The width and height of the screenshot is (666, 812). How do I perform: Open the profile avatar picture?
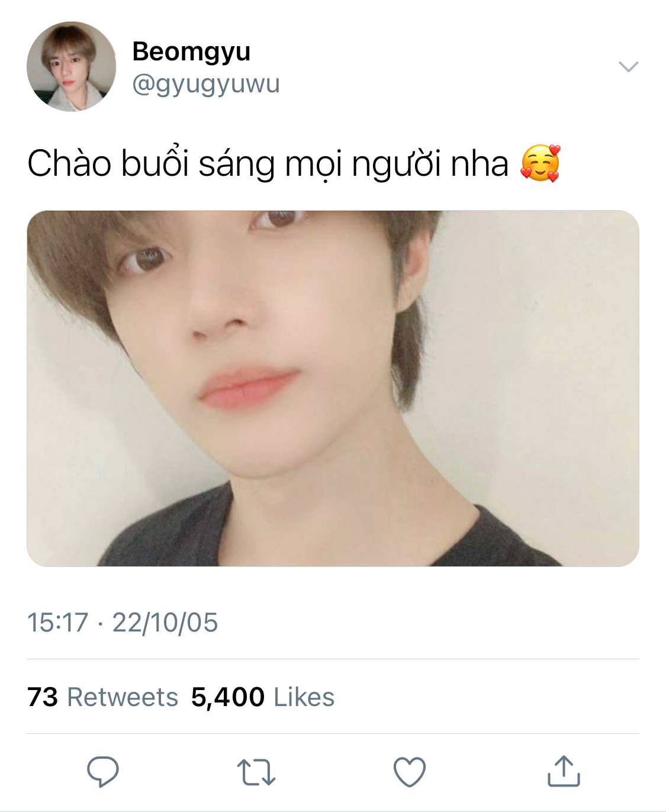pos(72,67)
